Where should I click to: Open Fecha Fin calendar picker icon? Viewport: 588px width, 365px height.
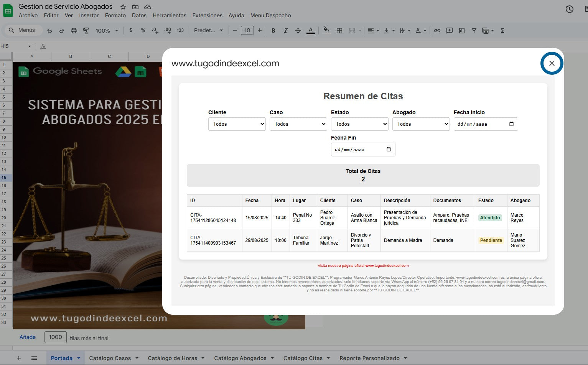389,149
